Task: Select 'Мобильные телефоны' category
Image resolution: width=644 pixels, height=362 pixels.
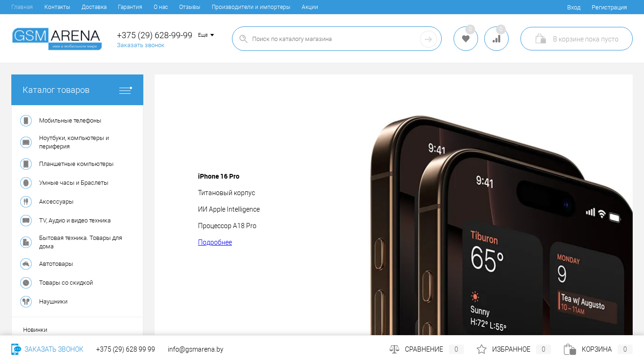Action: pos(70,121)
